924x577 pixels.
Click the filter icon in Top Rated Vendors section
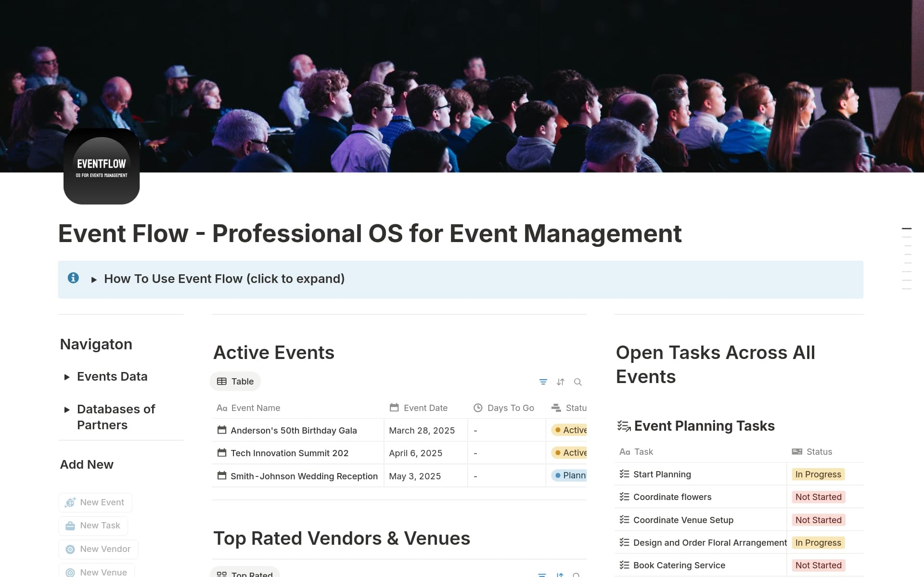click(543, 576)
